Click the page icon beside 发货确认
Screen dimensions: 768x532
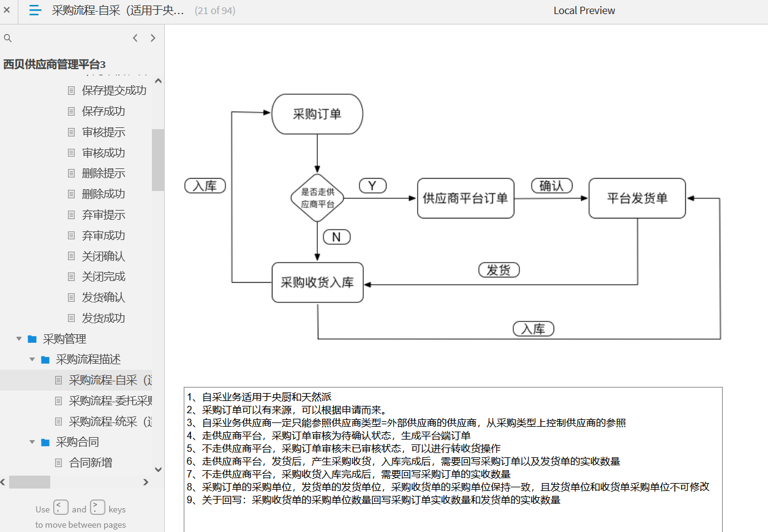pyautogui.click(x=72, y=298)
